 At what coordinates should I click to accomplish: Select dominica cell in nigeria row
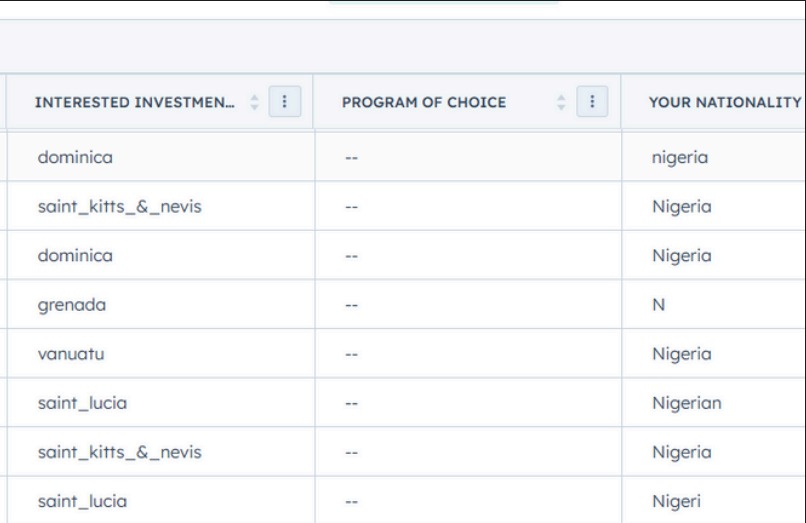[x=161, y=157]
